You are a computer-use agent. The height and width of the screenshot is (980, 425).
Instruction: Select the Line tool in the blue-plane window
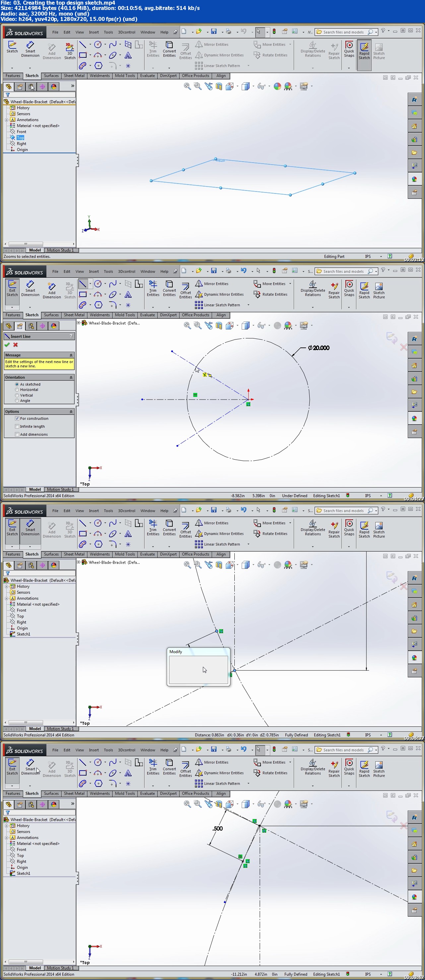click(83, 44)
